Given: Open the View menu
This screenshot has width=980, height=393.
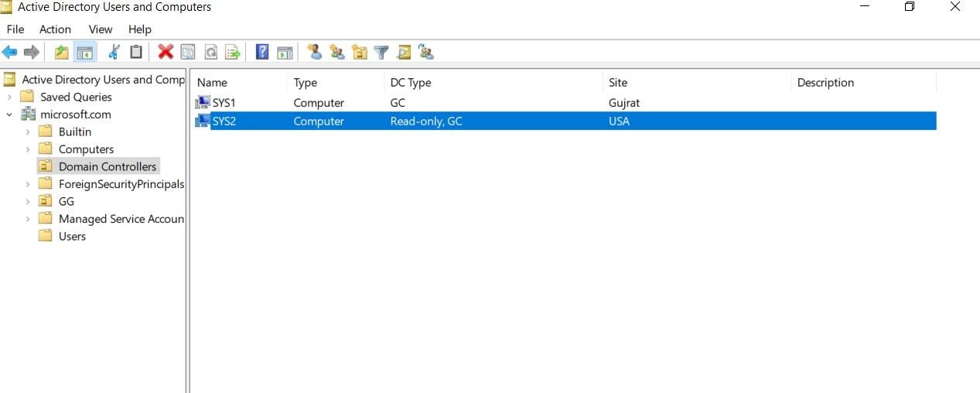Looking at the screenshot, I should coord(101,29).
